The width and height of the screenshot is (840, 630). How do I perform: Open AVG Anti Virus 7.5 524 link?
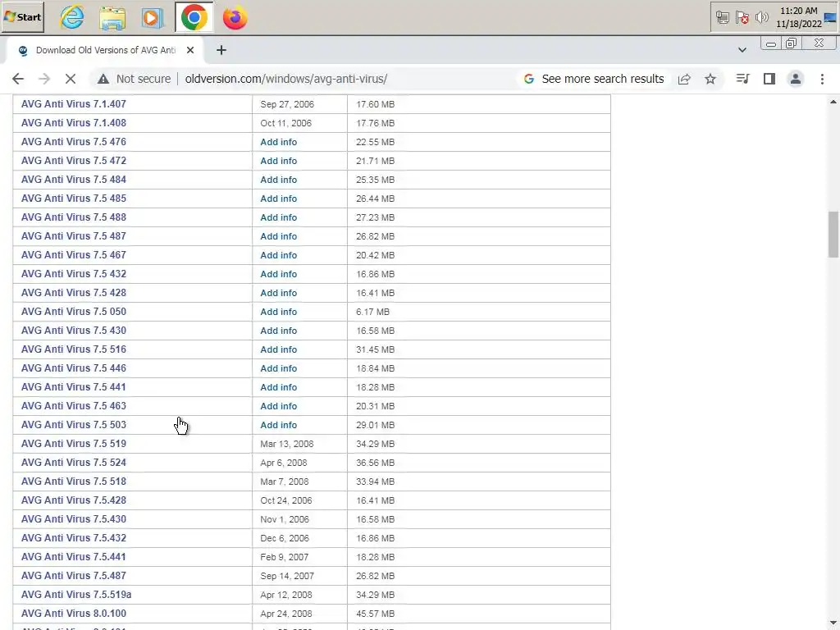[73, 463]
